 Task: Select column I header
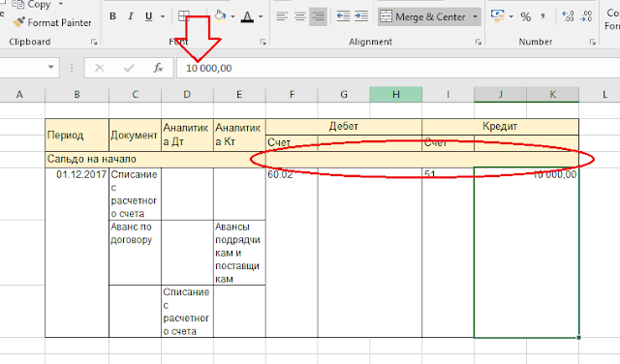[448, 95]
